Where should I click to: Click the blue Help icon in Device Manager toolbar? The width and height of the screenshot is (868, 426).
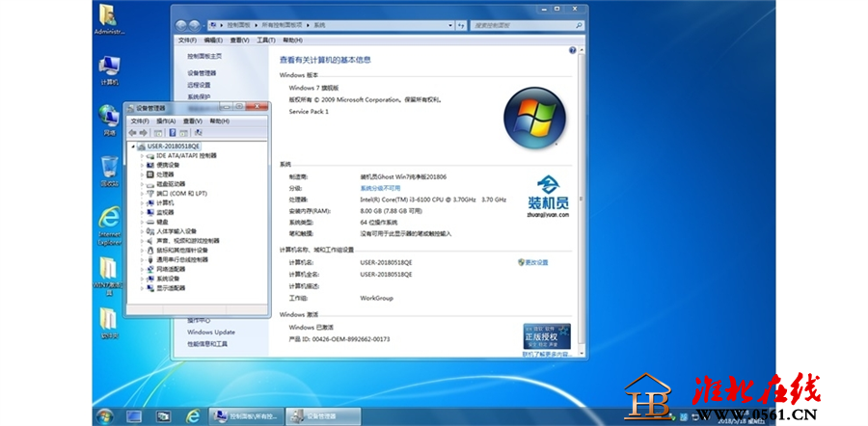click(173, 133)
